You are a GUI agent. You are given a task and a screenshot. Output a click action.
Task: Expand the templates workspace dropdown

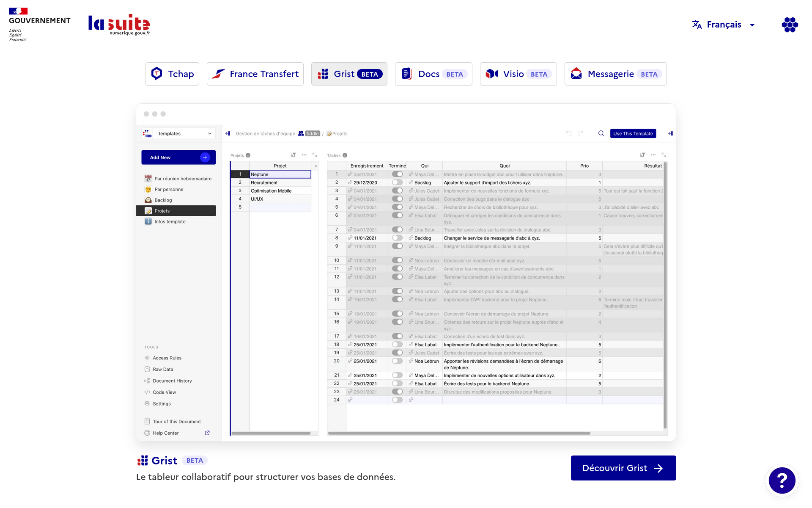coord(178,133)
